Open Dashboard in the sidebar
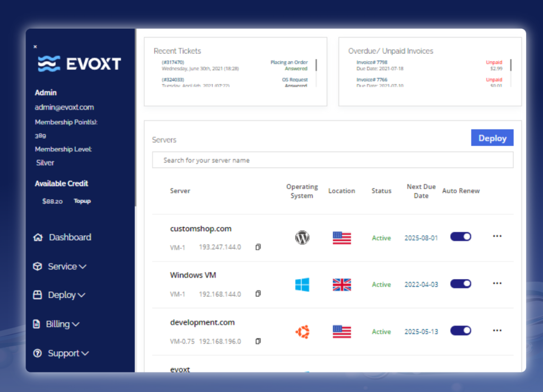Viewport: 543px width, 392px height. point(70,237)
